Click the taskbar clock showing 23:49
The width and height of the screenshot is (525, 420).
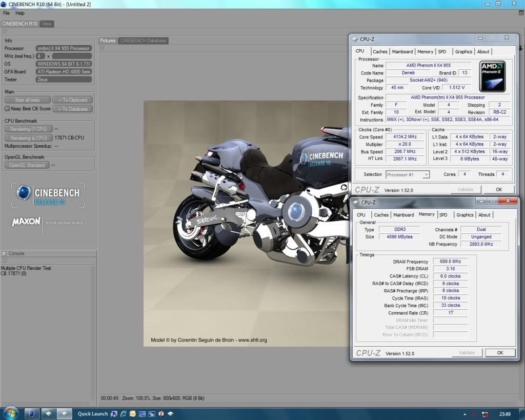coord(505,414)
